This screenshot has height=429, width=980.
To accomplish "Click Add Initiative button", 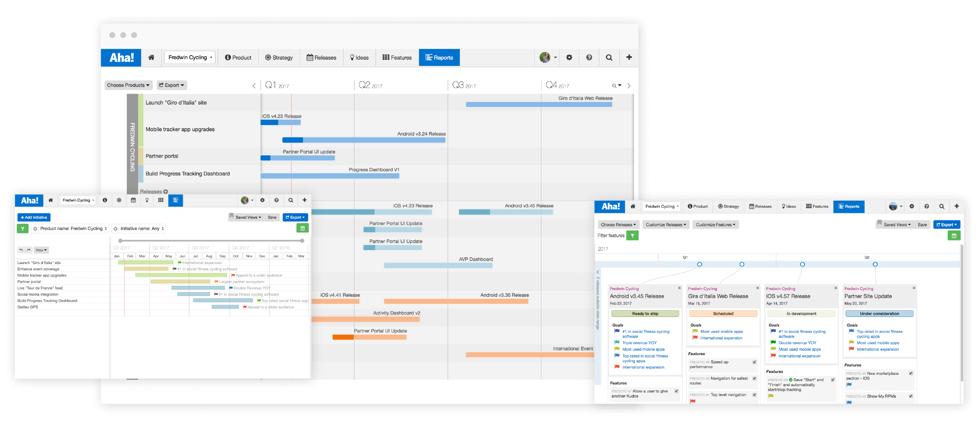I will click(34, 217).
